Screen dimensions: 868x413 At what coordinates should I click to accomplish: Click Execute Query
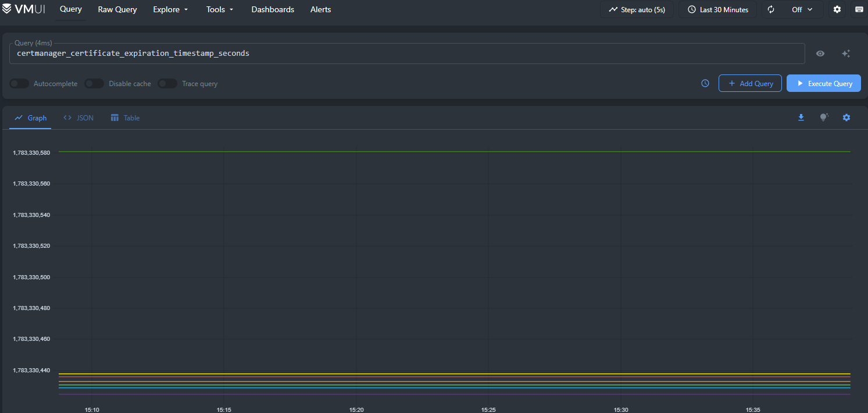[824, 83]
